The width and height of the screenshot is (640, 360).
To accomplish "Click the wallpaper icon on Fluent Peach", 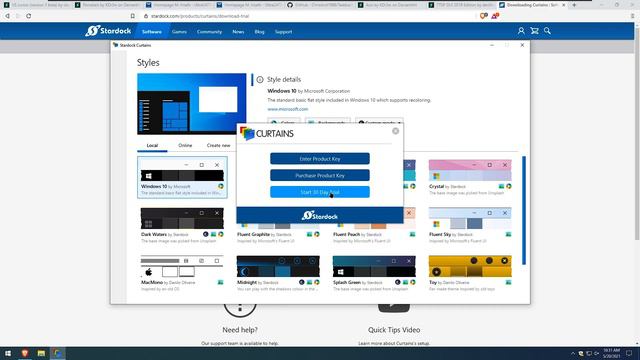I will click(413, 234).
